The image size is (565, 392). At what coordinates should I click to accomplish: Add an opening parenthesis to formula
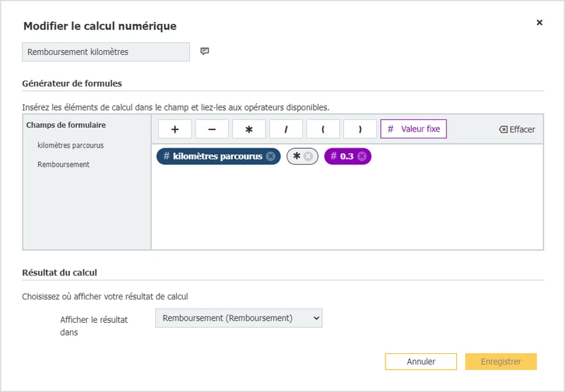coord(323,129)
